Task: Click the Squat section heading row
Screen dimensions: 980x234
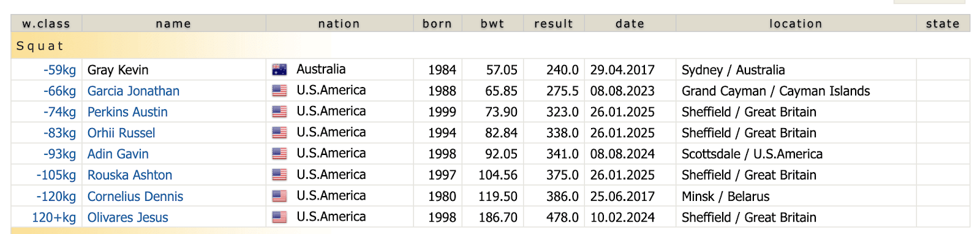Action: click(x=490, y=46)
